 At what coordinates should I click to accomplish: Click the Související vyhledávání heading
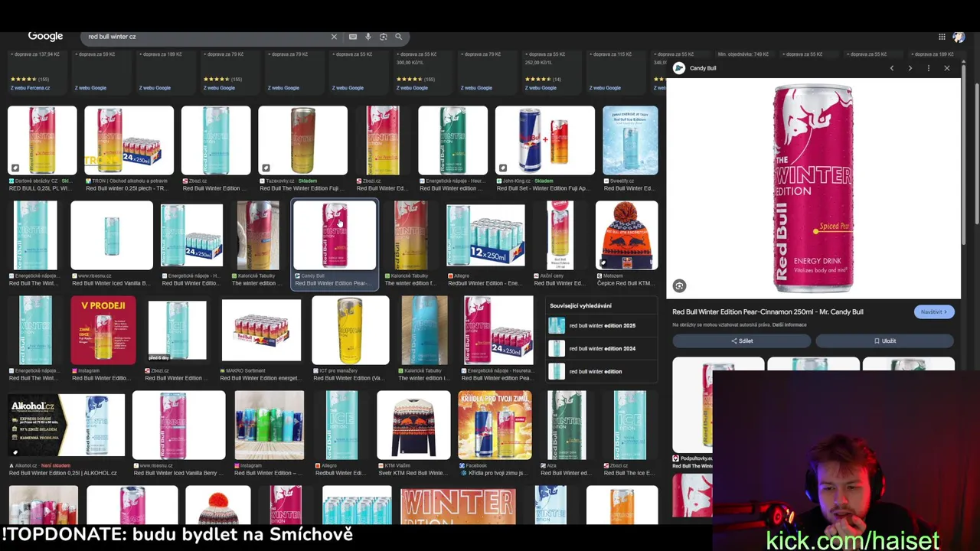(580, 305)
